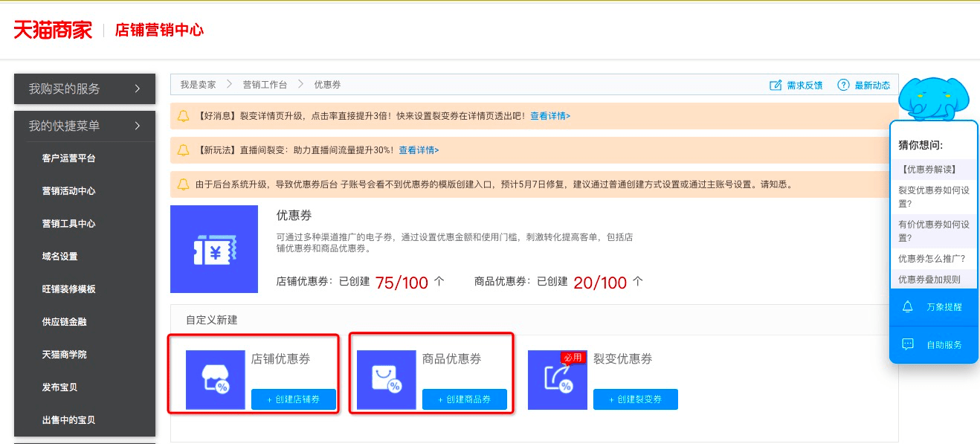Click the large 优惠券 ticket icon

215,249
